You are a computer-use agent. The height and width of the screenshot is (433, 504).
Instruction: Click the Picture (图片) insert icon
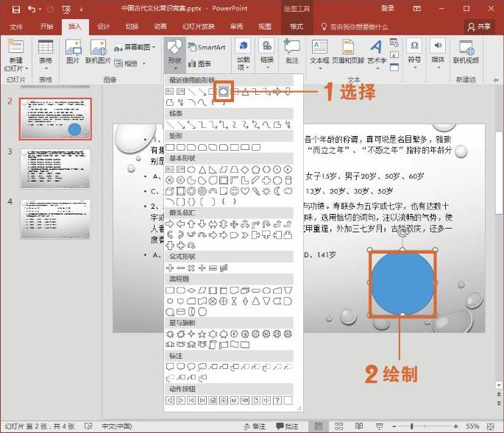(x=73, y=51)
